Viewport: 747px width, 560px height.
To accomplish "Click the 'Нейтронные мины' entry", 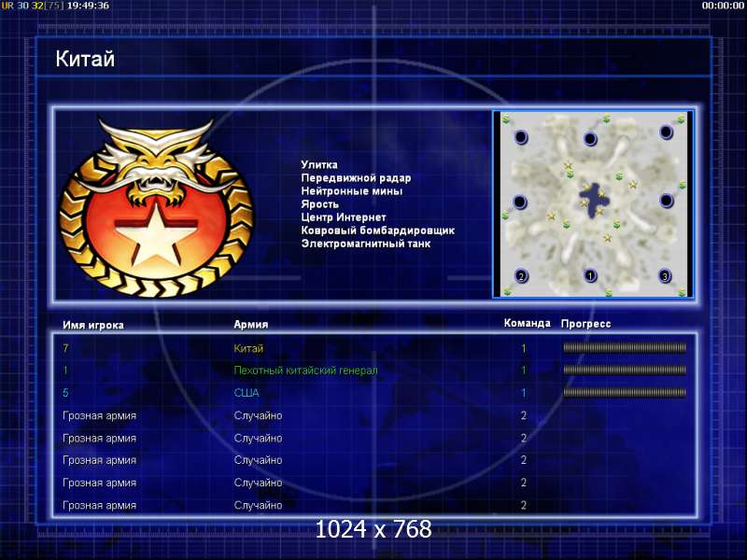I will coord(352,191).
